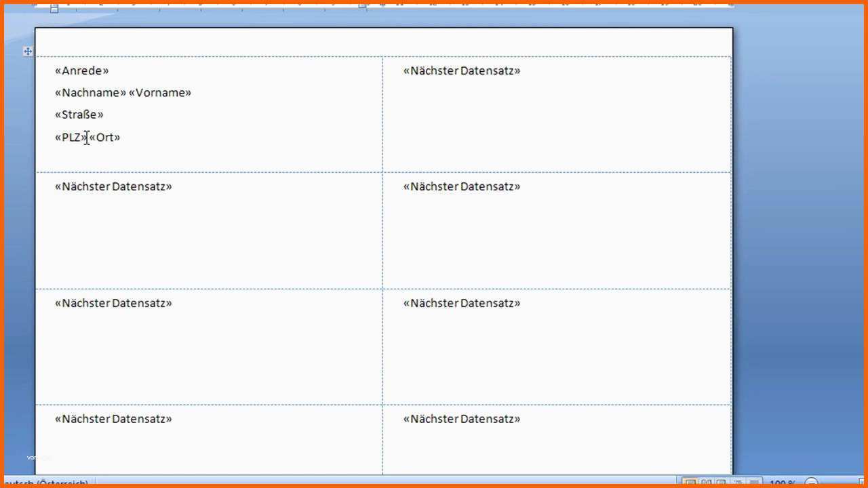Click «Nächster Datensatz» in the cell beside «Anrede»
The width and height of the screenshot is (868, 488).
pos(462,70)
